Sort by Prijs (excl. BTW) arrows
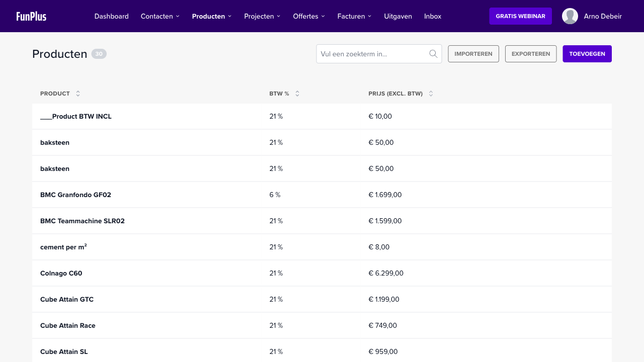The width and height of the screenshot is (644, 362). click(x=431, y=94)
